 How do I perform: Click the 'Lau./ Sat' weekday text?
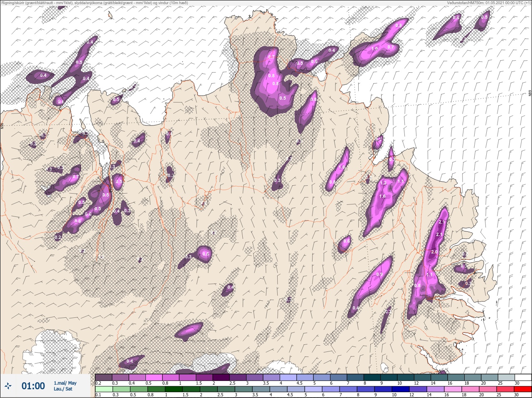click(63, 389)
